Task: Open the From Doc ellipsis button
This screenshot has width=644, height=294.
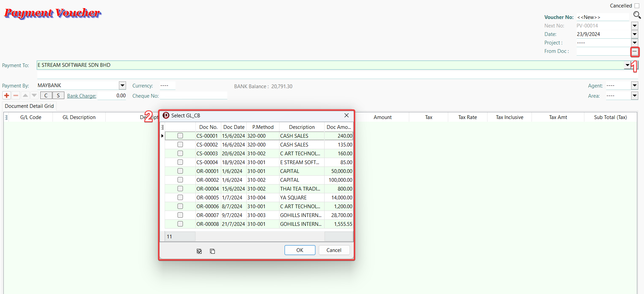Action: (635, 52)
